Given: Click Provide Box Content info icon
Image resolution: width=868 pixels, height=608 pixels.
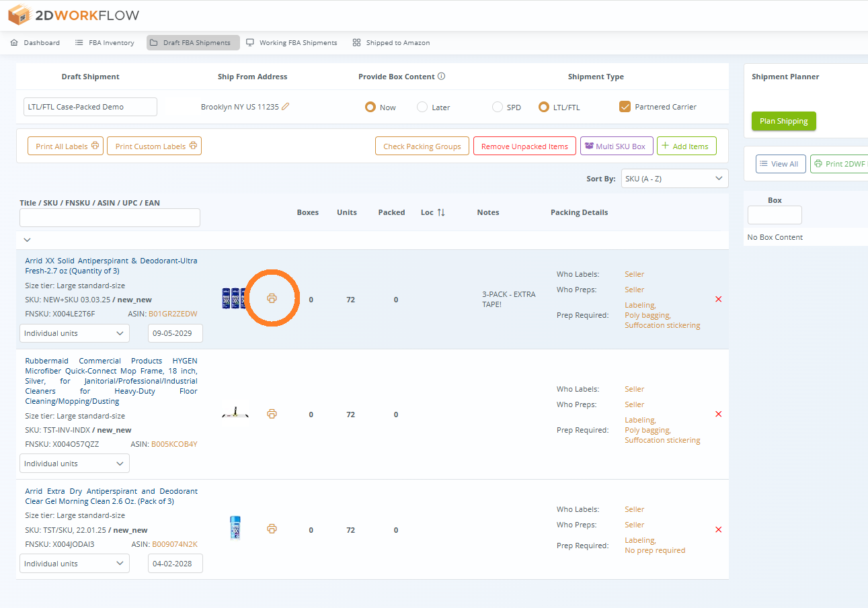Looking at the screenshot, I should pyautogui.click(x=442, y=77).
